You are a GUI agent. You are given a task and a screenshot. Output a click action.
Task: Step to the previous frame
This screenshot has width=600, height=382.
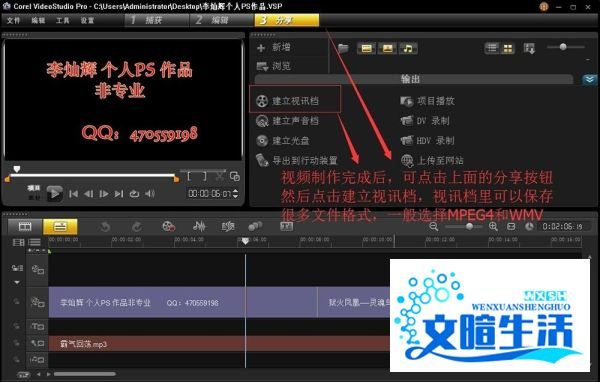click(88, 194)
